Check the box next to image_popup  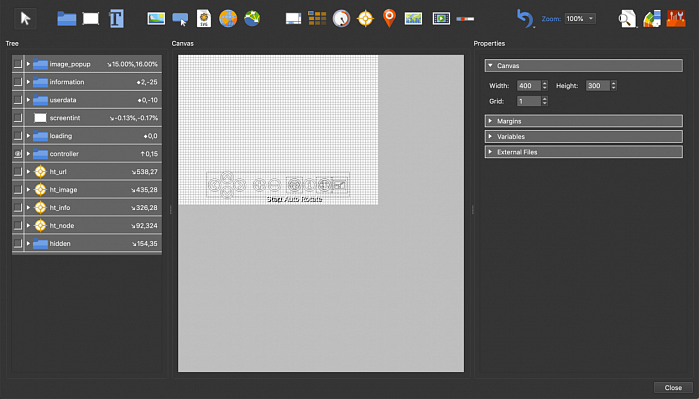click(17, 64)
